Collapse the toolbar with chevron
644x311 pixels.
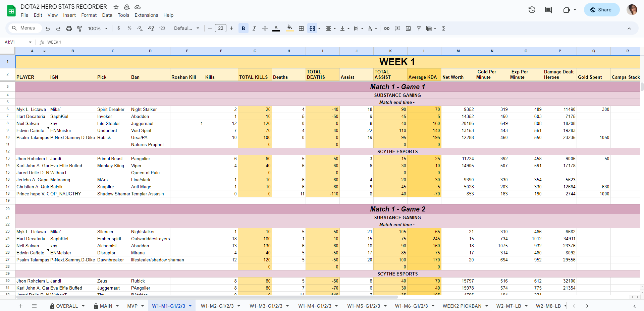(629, 28)
